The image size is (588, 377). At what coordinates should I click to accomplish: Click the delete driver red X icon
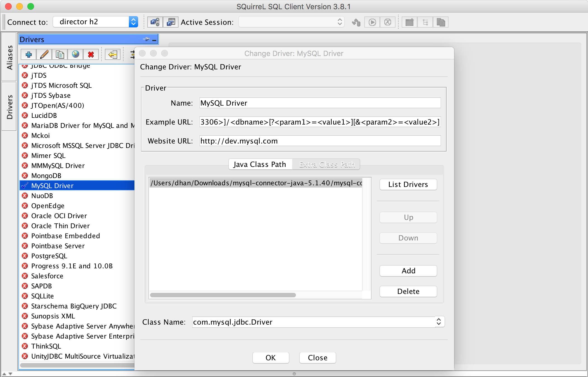coord(91,54)
